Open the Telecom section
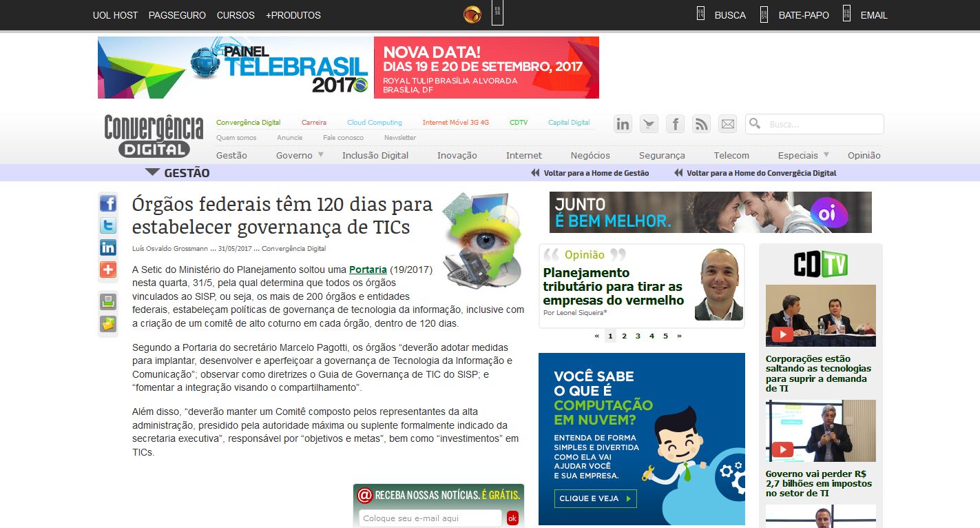The width and height of the screenshot is (980, 528). pos(731,155)
